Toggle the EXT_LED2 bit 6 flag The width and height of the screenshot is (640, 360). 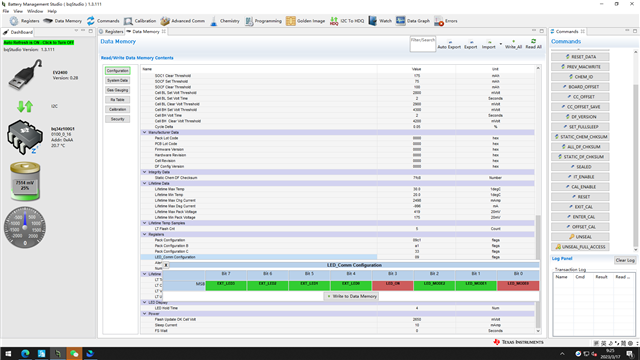pyautogui.click(x=267, y=285)
